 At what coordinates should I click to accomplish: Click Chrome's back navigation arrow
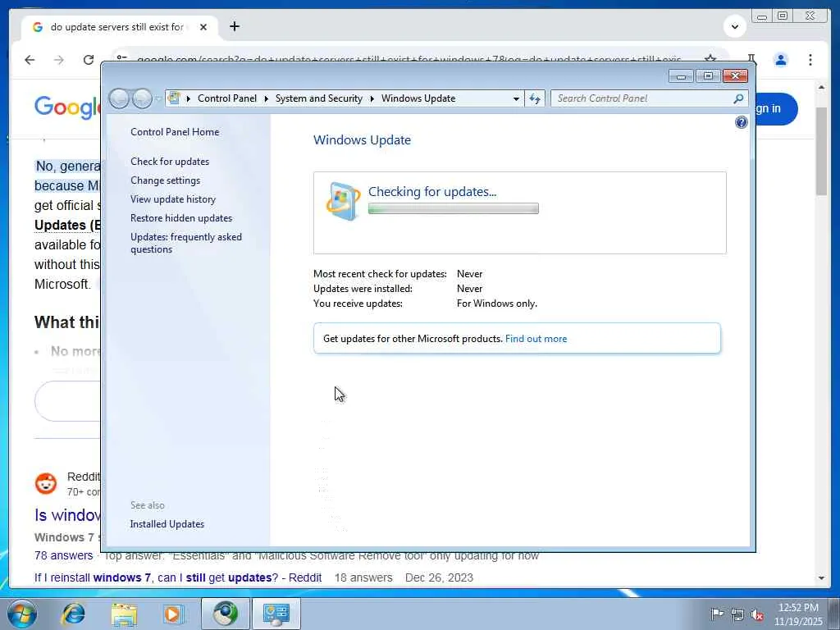tap(30, 60)
